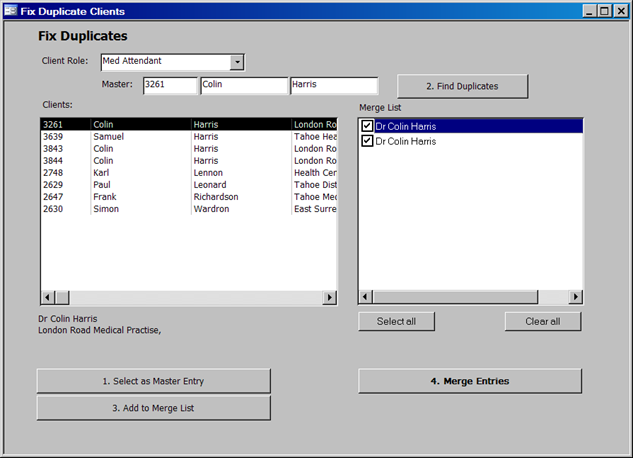The width and height of the screenshot is (633, 458).
Task: Click Merge List scroll right arrow
Action: (x=576, y=297)
